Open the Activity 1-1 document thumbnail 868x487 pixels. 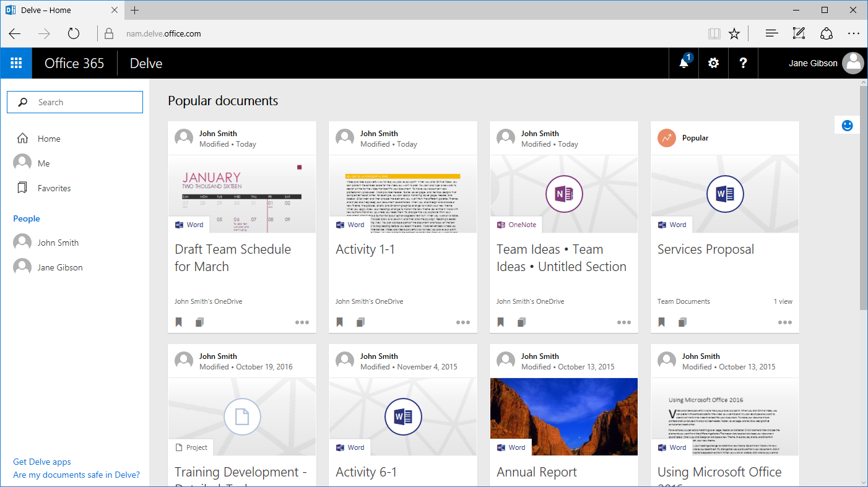coord(403,194)
